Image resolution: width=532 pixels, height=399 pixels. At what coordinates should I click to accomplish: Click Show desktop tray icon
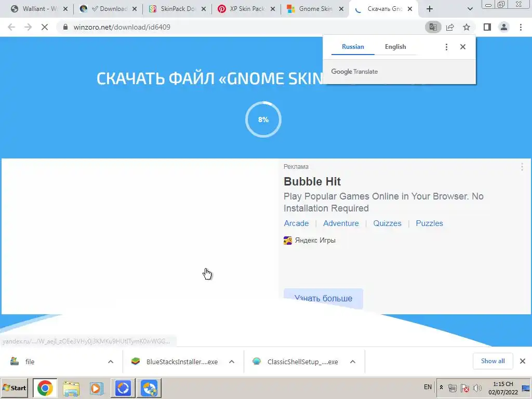(x=526, y=388)
